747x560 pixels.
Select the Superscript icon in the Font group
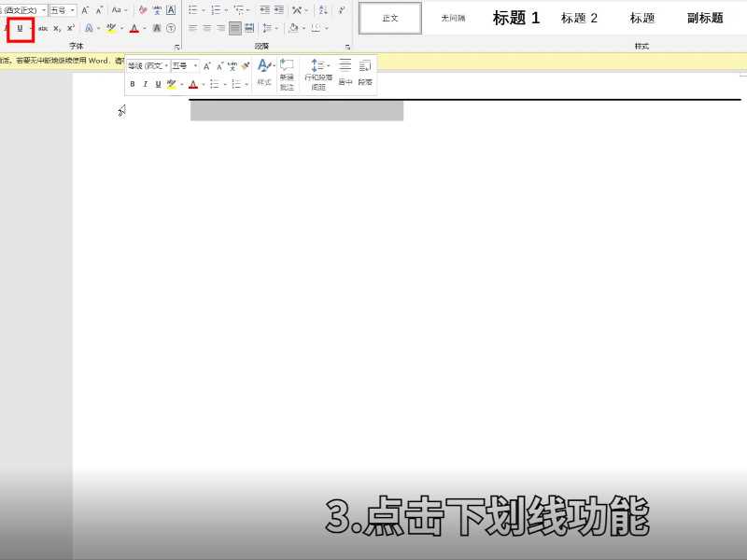coord(69,28)
